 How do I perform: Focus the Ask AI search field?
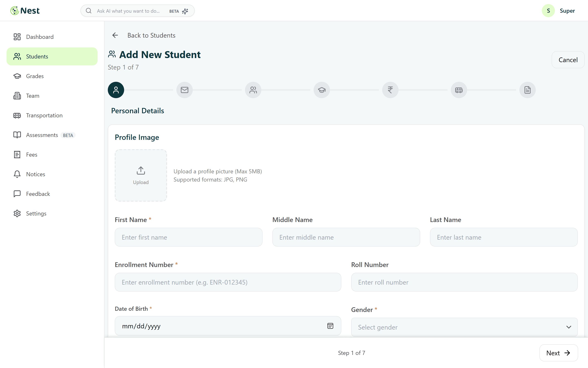tap(138, 11)
